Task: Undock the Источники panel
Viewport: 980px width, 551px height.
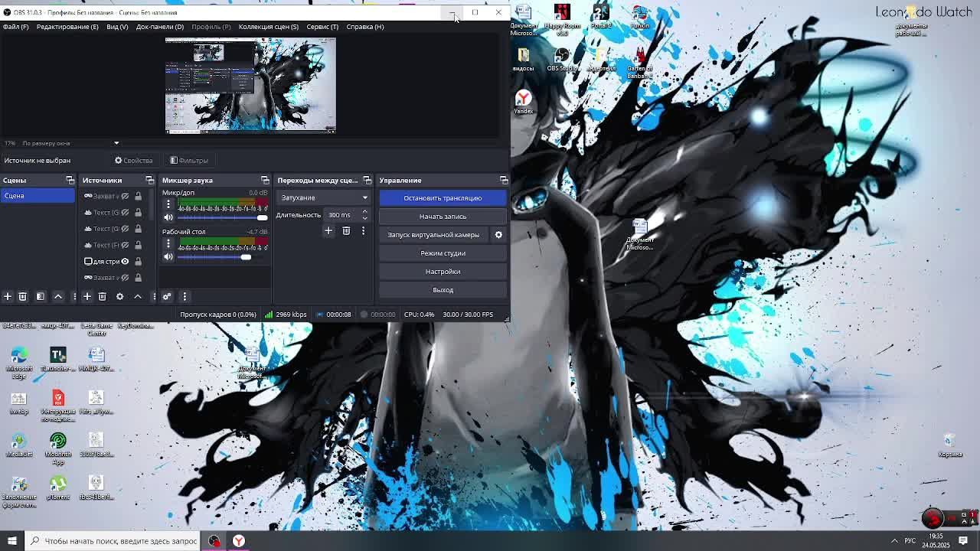Action: tap(149, 180)
